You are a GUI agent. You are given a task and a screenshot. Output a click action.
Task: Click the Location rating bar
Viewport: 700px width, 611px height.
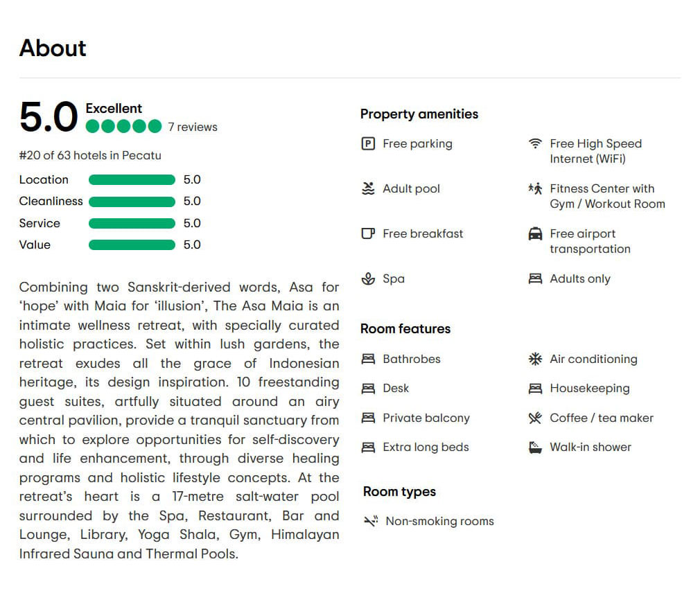(132, 180)
